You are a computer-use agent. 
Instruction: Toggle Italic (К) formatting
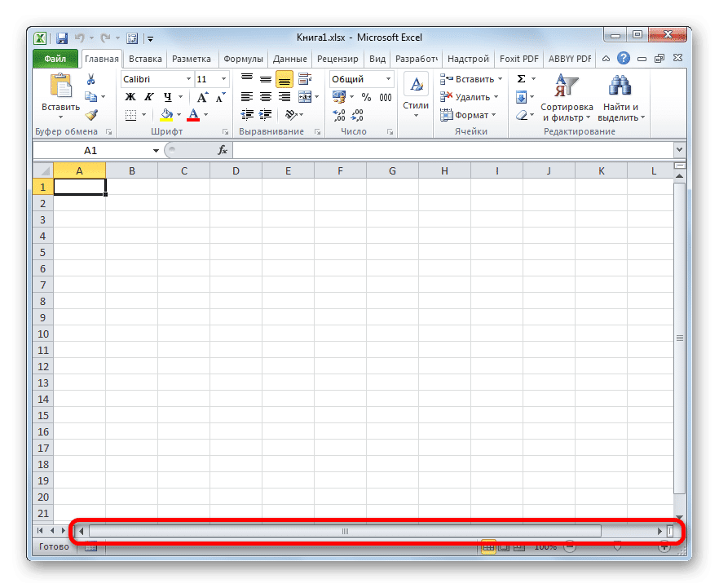pyautogui.click(x=149, y=97)
